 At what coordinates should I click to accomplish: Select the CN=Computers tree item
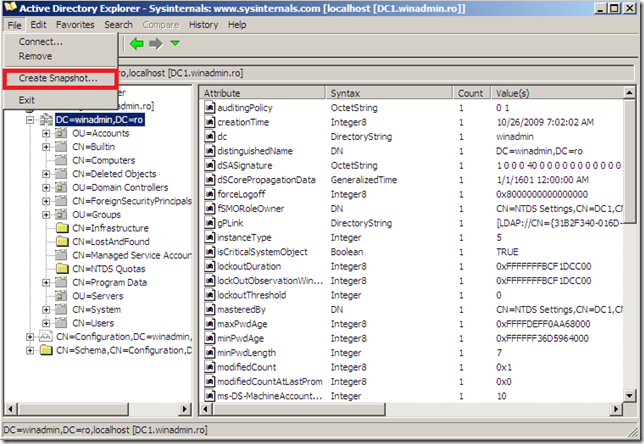(104, 161)
